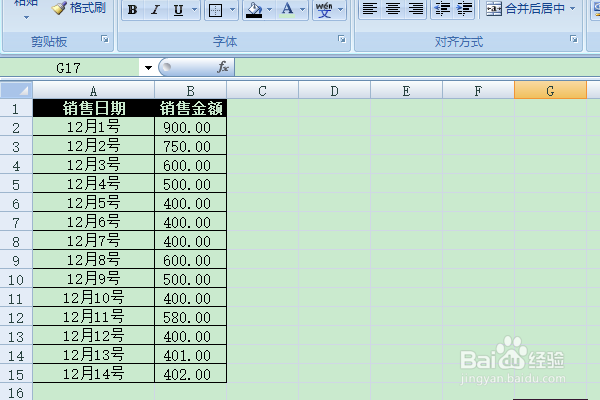Click cell 12月3号
This screenshot has width=600, height=400.
(x=94, y=165)
